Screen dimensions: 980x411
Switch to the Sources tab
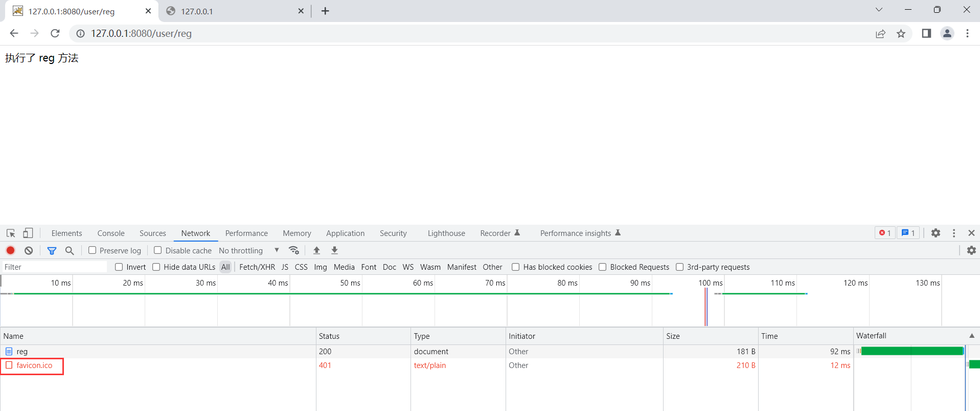(x=153, y=233)
